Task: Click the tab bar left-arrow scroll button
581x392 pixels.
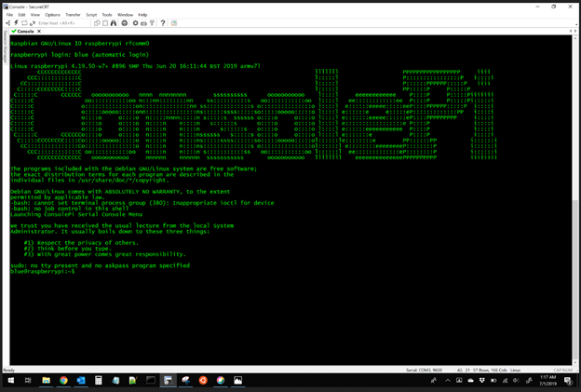Action: click(571, 31)
